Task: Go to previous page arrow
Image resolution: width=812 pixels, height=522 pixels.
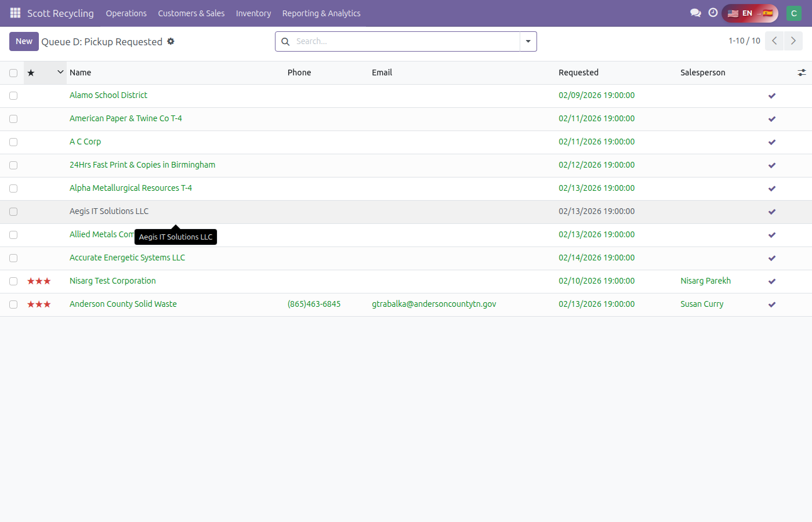Action: point(774,41)
